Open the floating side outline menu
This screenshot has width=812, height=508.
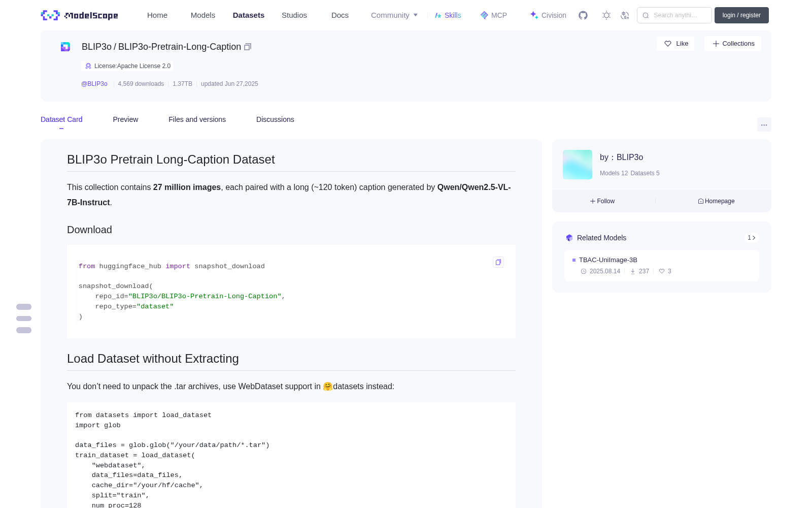click(24, 319)
